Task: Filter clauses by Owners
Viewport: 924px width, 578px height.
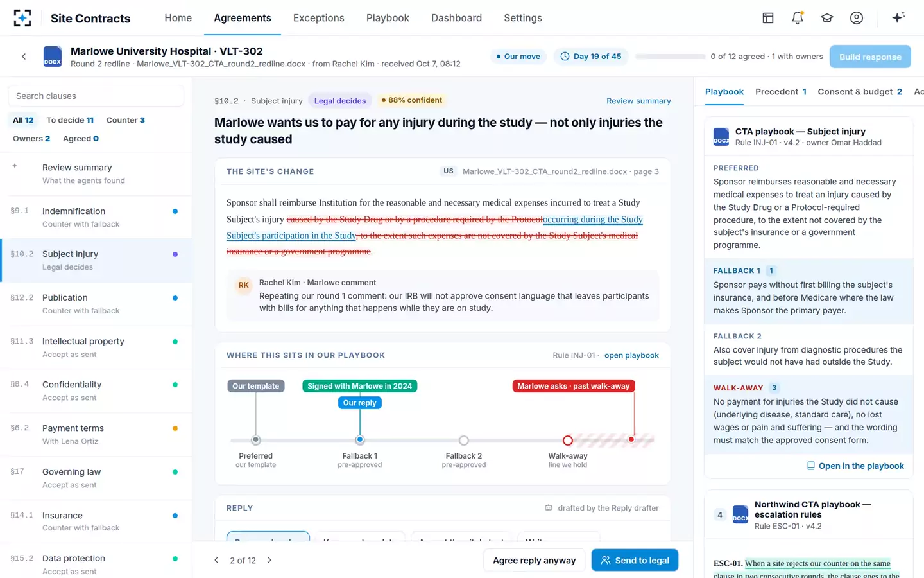Action: click(31, 139)
